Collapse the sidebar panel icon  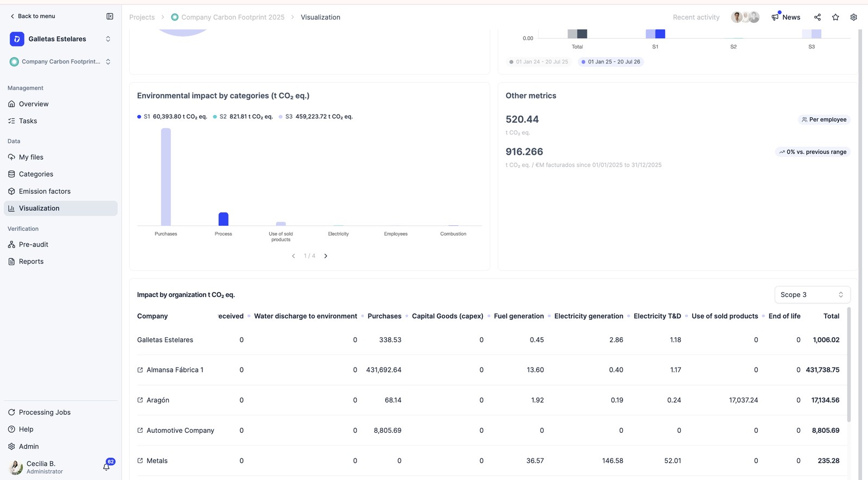[110, 16]
